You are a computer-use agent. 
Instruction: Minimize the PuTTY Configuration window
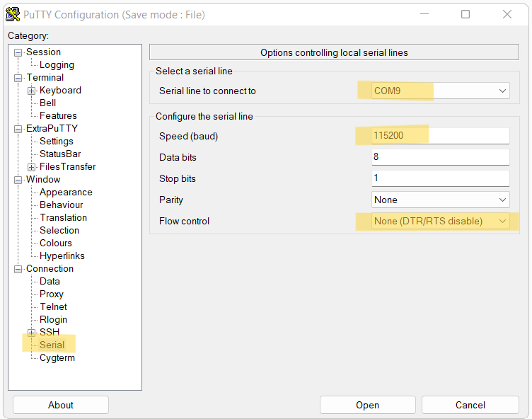tap(424, 14)
